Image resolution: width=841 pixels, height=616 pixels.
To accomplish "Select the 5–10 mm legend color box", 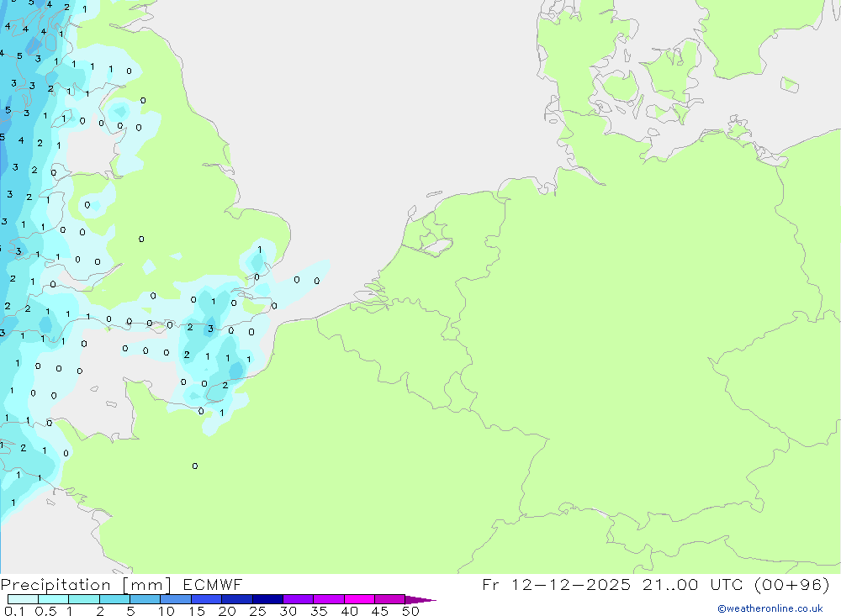I will pyautogui.click(x=145, y=599).
